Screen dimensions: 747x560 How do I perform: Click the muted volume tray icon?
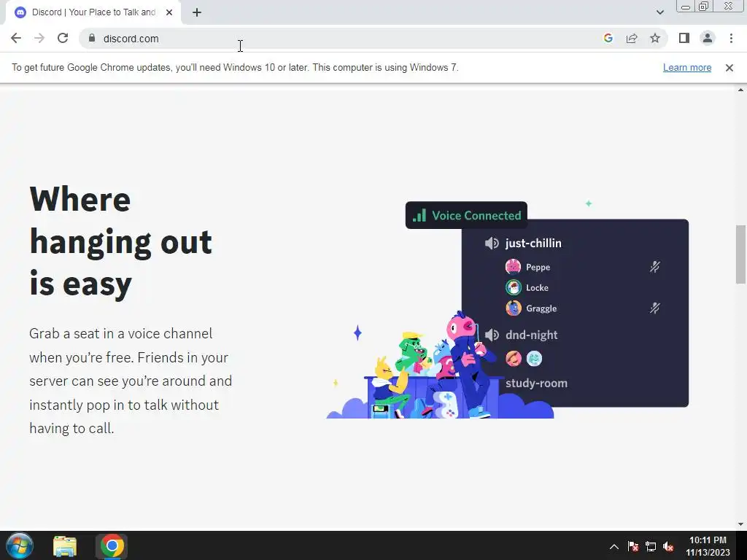coord(668,547)
